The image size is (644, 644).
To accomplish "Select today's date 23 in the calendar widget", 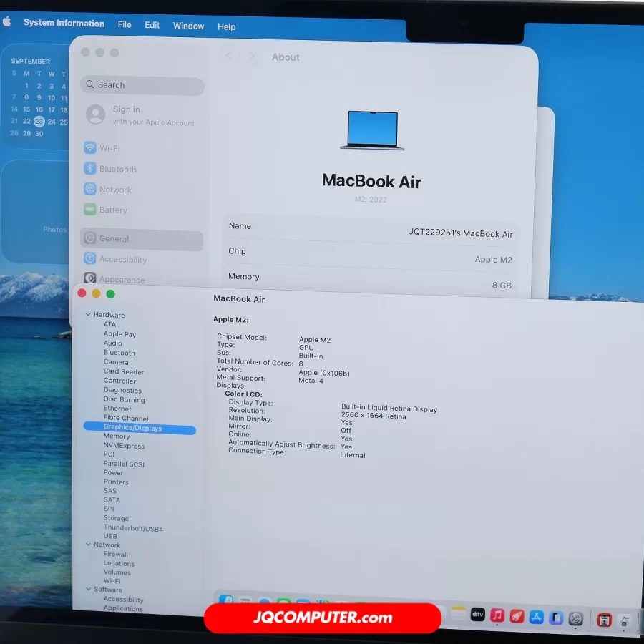I will (39, 121).
